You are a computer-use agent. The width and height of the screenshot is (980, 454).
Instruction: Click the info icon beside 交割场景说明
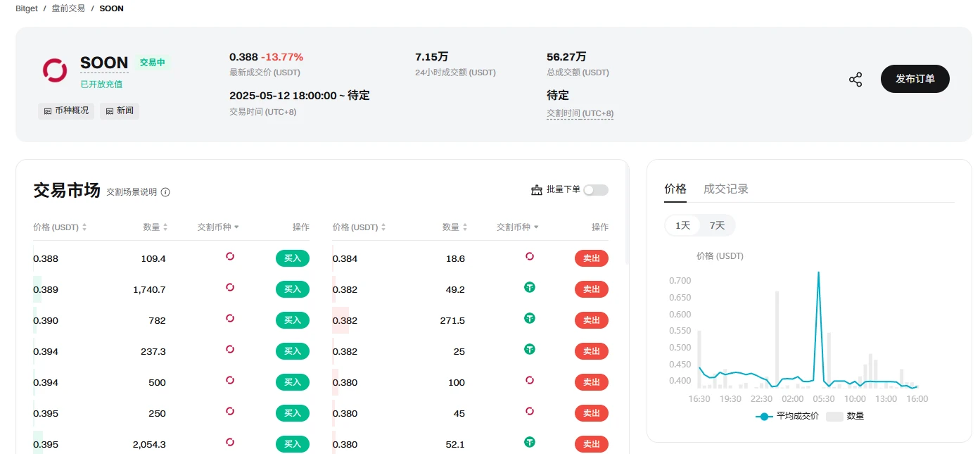coord(165,191)
